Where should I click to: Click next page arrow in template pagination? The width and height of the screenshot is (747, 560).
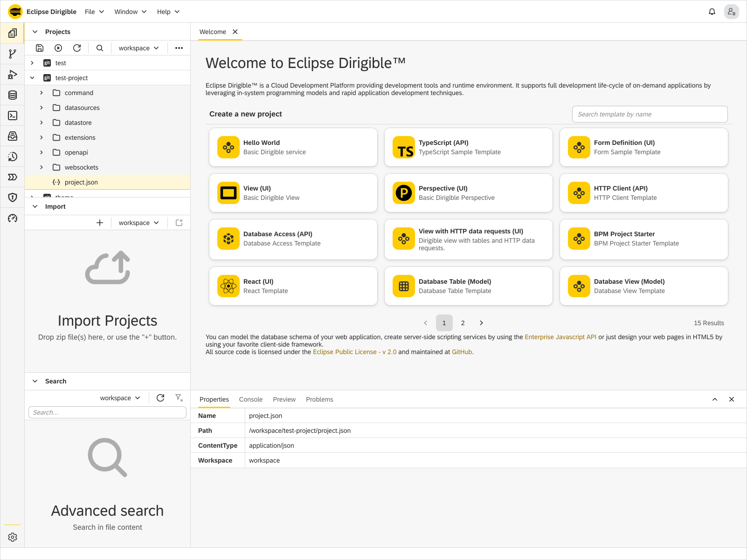tap(482, 323)
